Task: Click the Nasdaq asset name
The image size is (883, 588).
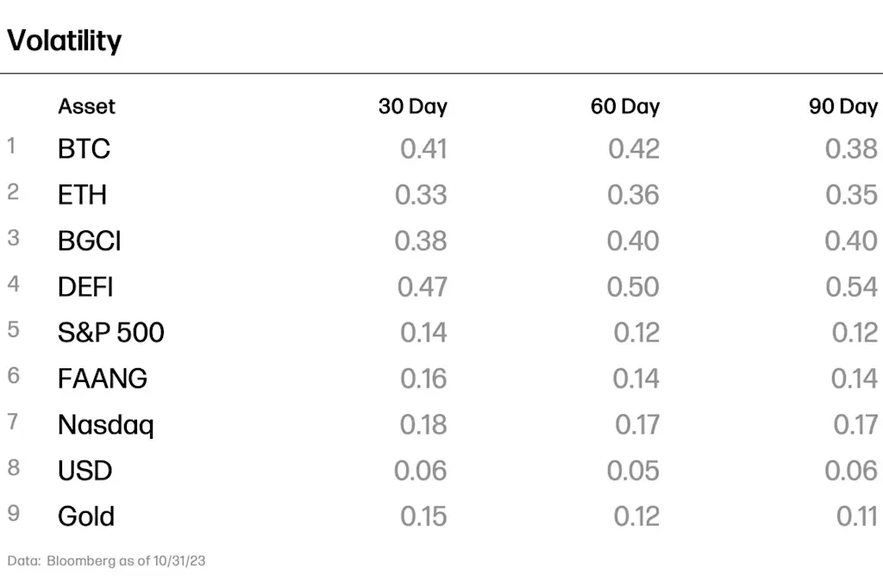Action: click(x=106, y=425)
